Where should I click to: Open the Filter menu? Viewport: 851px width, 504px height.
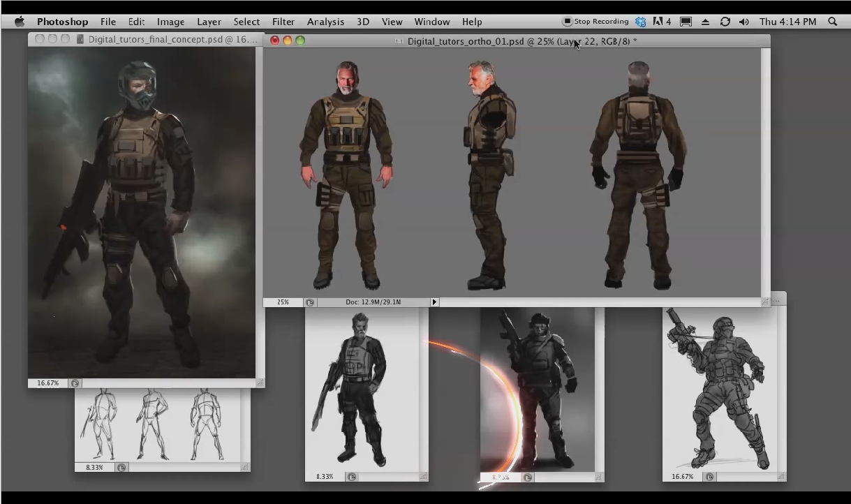pyautogui.click(x=283, y=22)
